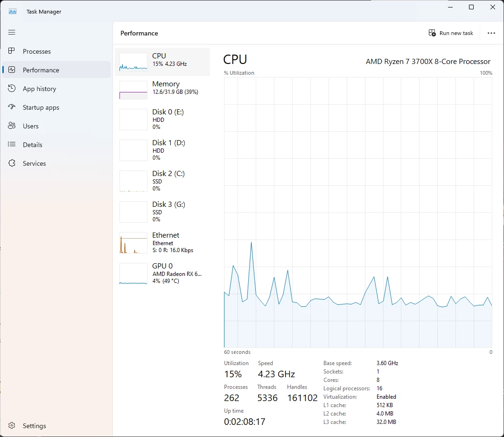Viewport: 504px width, 437px height.
Task: Click the L2 cache value '4.0 MB'
Action: coord(385,413)
